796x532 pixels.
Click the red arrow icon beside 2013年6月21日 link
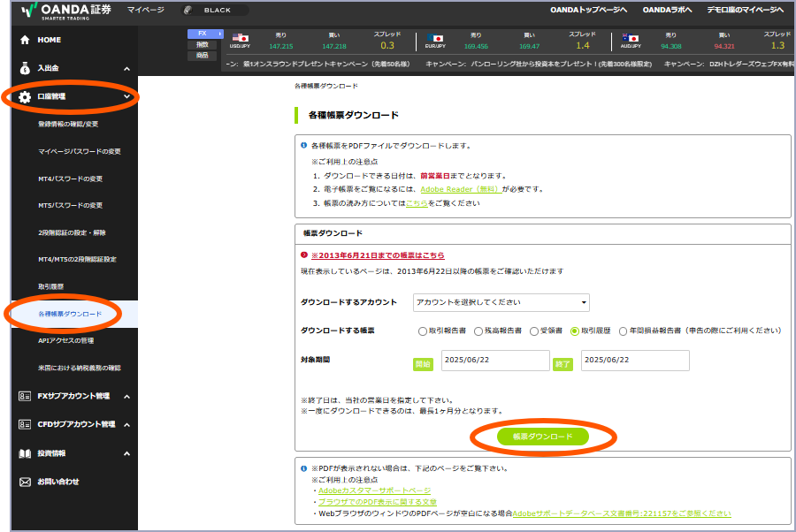click(304, 255)
